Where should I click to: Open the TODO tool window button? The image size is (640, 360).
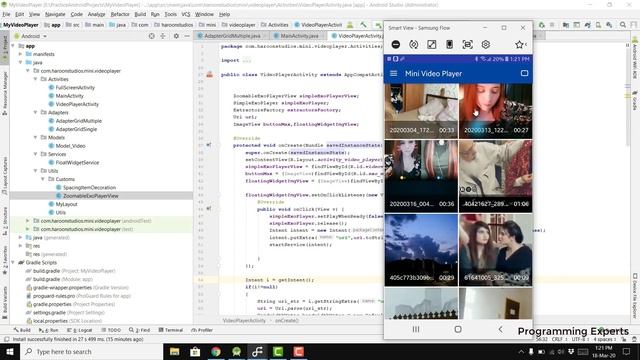pos(111,330)
